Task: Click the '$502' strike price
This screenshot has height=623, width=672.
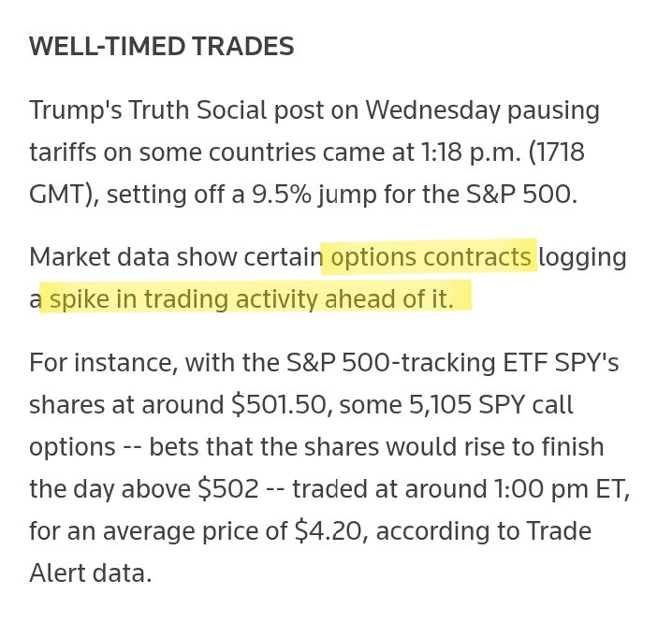Action: [228, 488]
